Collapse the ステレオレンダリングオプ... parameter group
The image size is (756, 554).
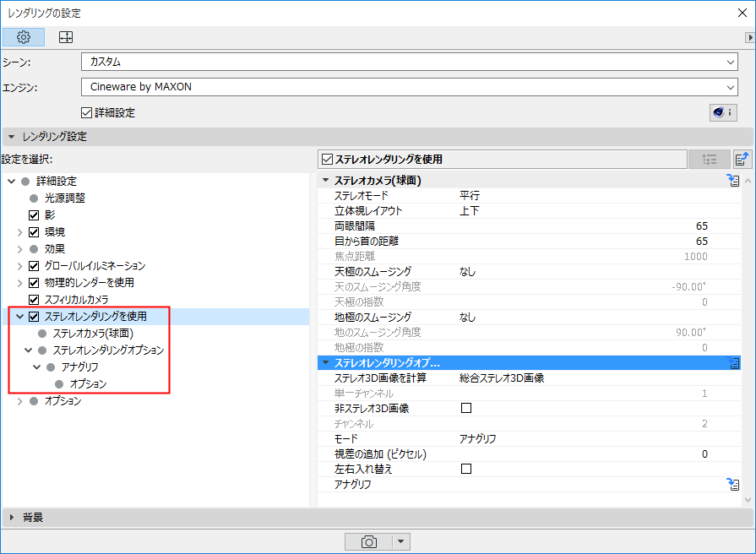[x=326, y=362]
